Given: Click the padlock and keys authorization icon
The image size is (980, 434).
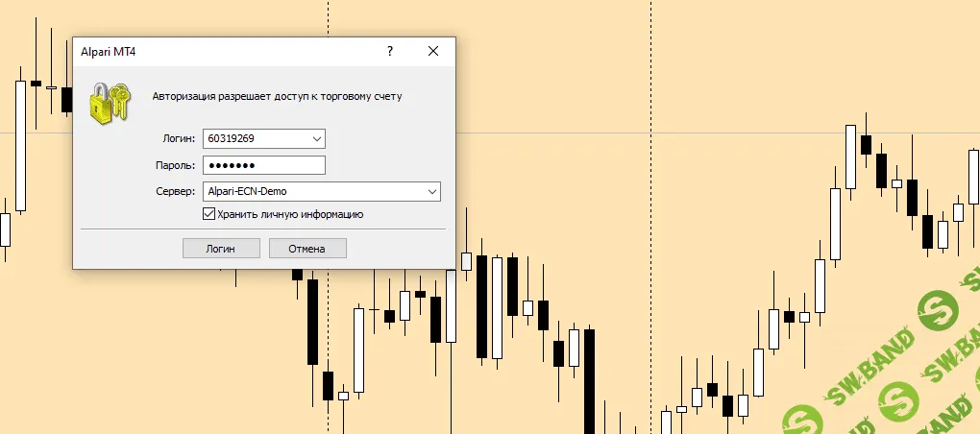Looking at the screenshot, I should click(109, 101).
